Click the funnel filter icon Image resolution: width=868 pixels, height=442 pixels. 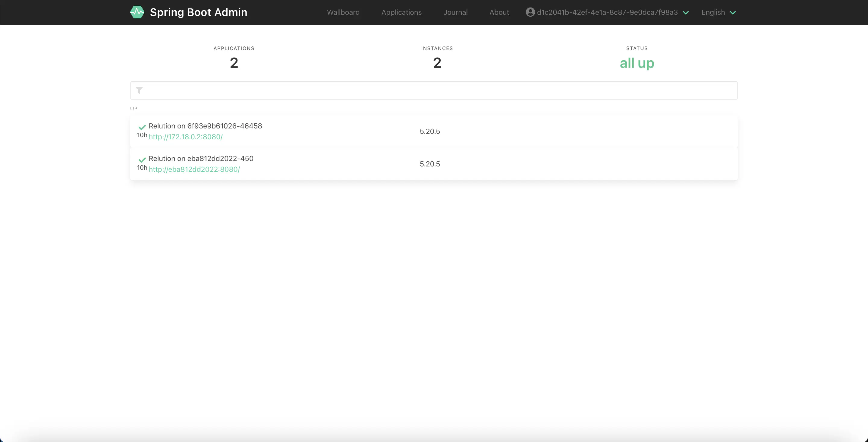(139, 90)
